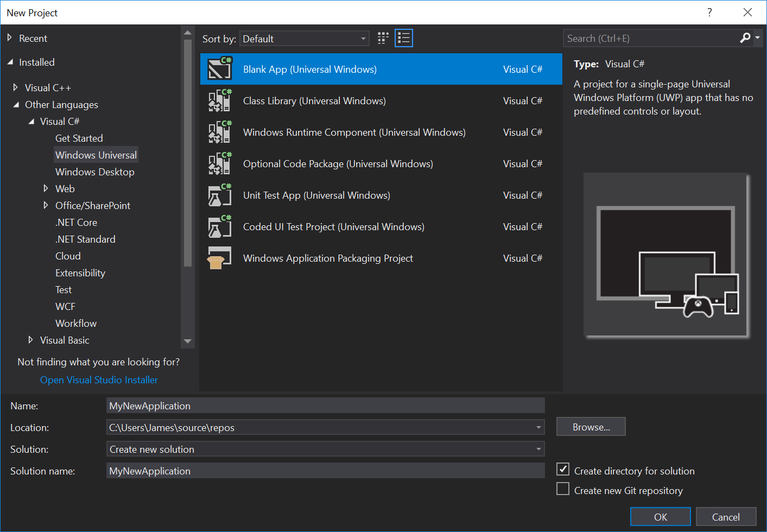Select the Windows Desktop tree item

95,172
